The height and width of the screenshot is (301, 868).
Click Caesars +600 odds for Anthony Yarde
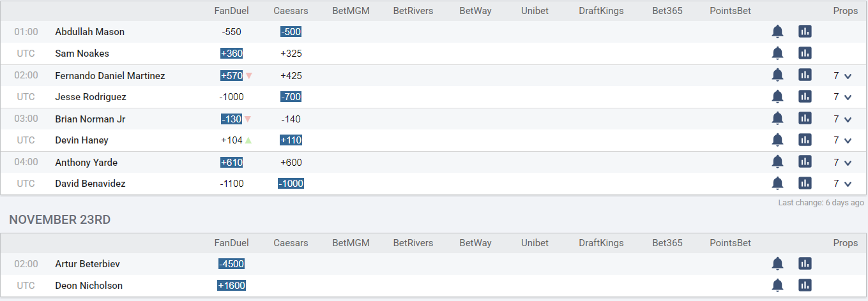tap(291, 163)
